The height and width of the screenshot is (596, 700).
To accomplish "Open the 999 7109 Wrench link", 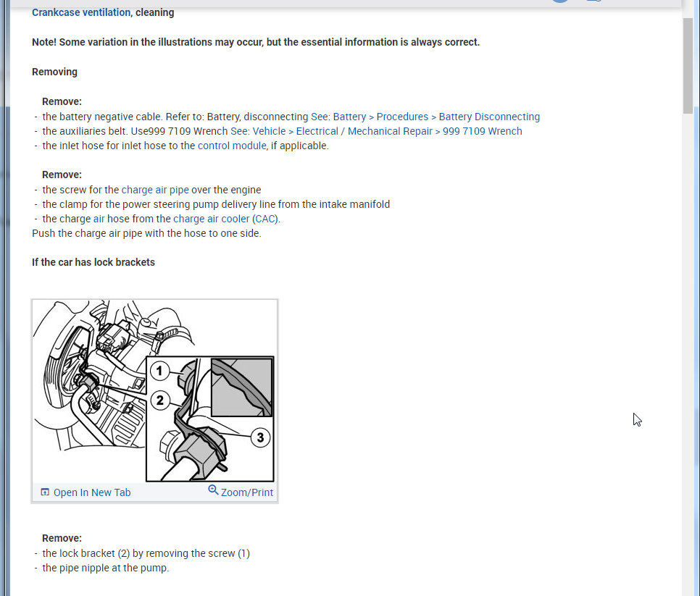I will pos(482,131).
